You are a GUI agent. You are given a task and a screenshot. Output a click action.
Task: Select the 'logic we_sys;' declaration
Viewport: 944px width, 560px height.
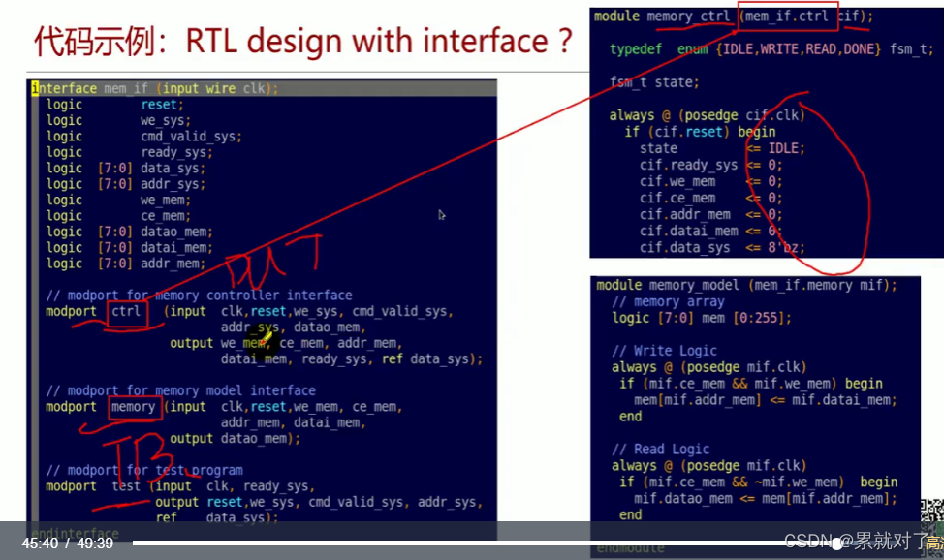click(x=118, y=120)
